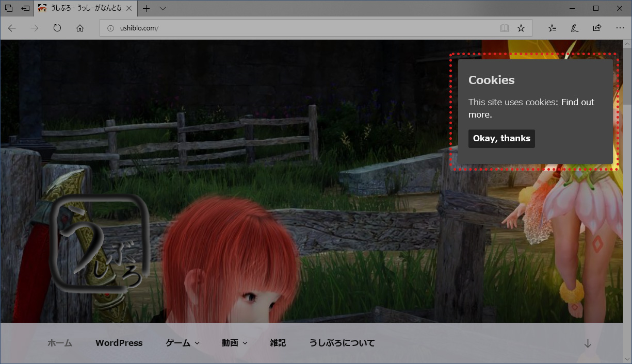This screenshot has width=632, height=364.
Task: Set these tabs aside icon
Action: pos(25,8)
